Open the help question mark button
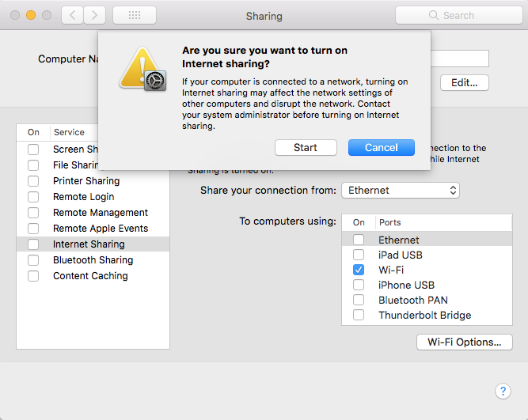 (x=503, y=391)
